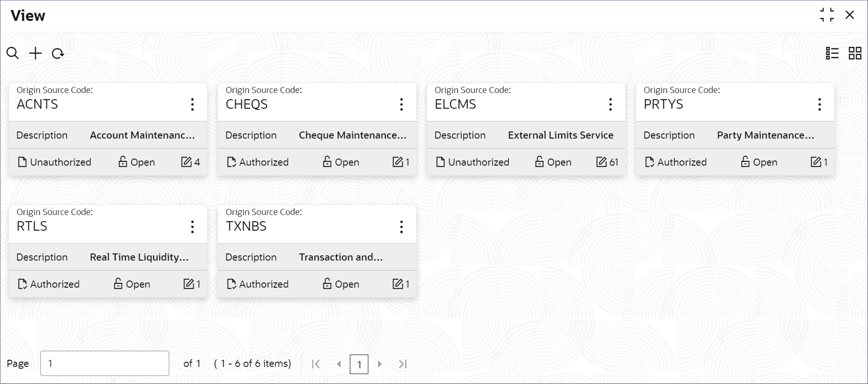Open RTLS card three-dot menu
The image size is (868, 384).
tap(192, 227)
